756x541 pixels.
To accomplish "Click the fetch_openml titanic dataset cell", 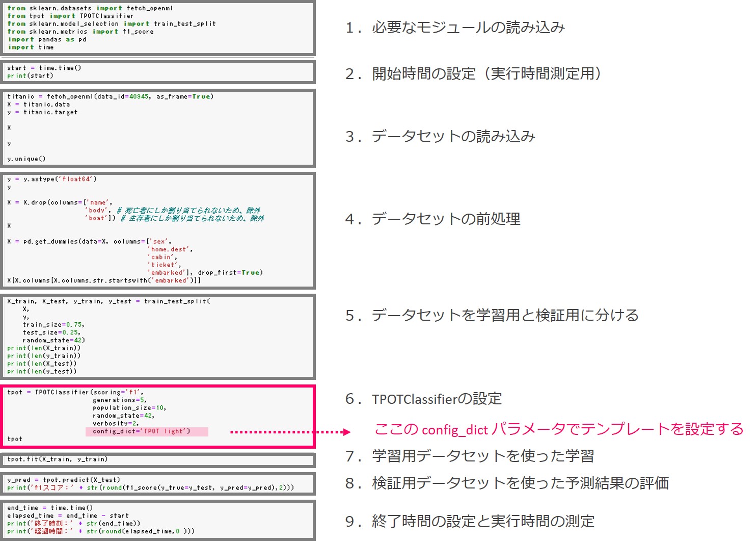I will [x=158, y=127].
